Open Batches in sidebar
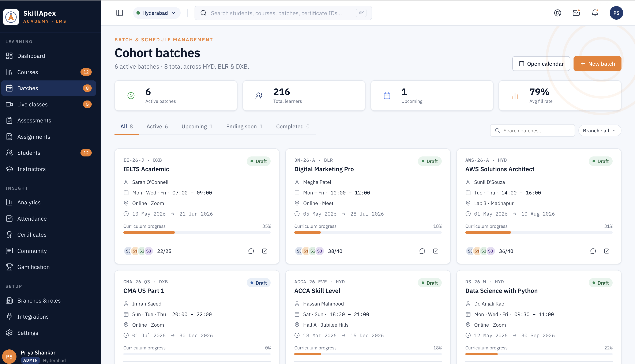 pyautogui.click(x=49, y=88)
